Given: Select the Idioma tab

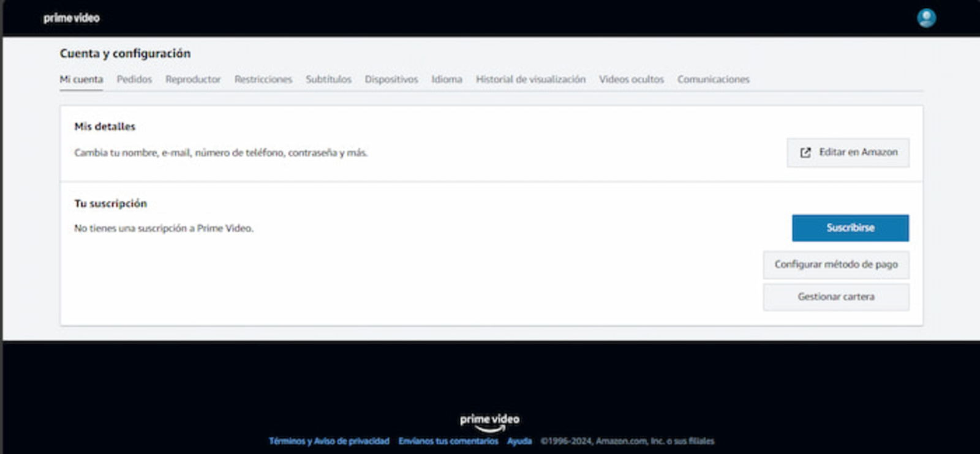Looking at the screenshot, I should pos(447,79).
